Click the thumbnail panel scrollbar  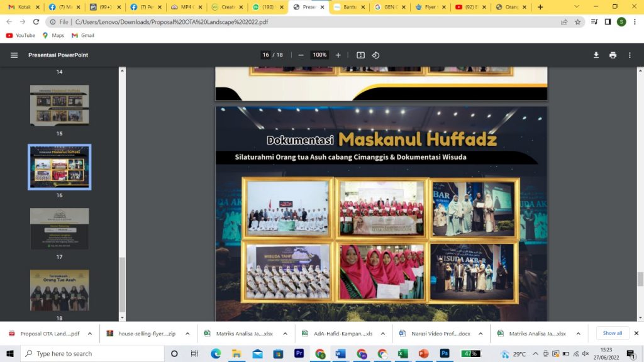point(122,285)
